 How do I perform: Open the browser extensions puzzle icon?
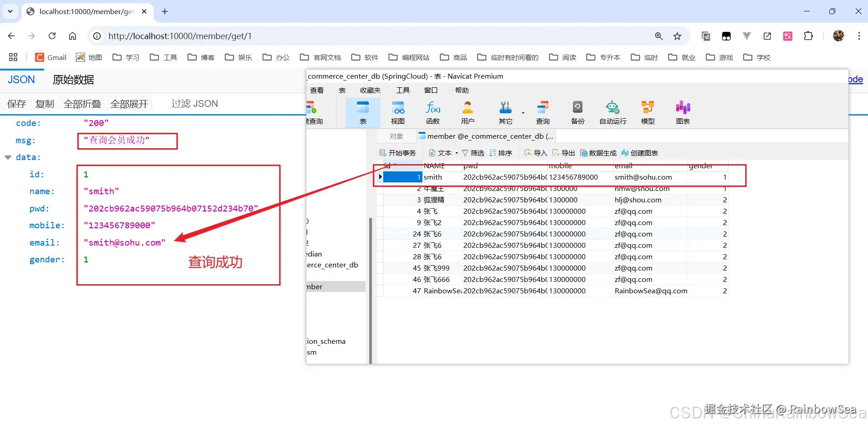pos(808,36)
